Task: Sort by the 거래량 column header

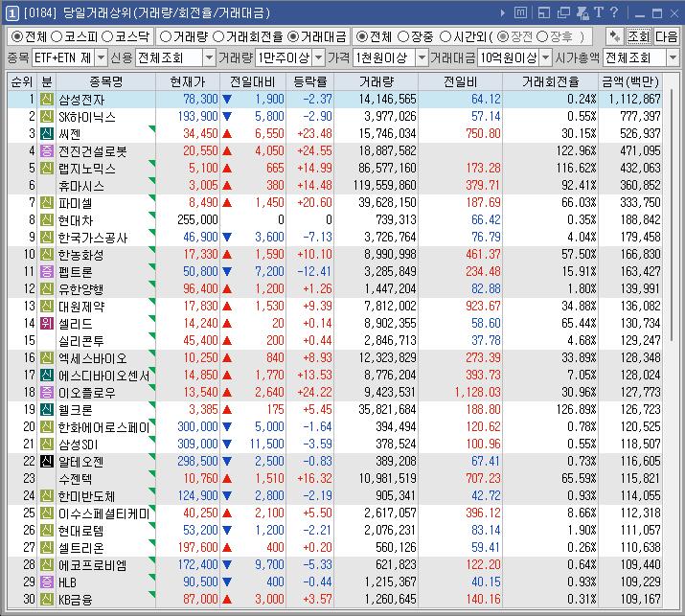Action: point(377,81)
